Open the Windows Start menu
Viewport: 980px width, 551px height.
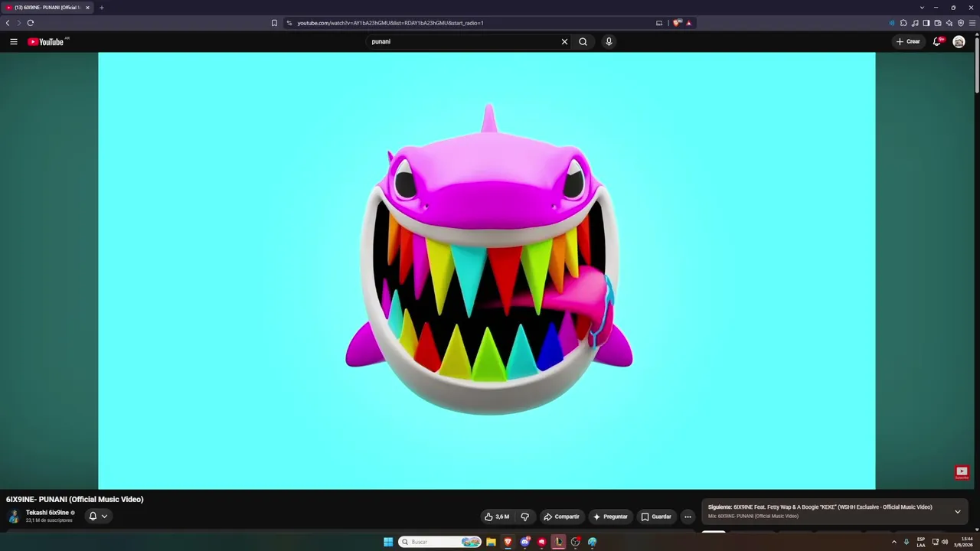[x=388, y=542]
